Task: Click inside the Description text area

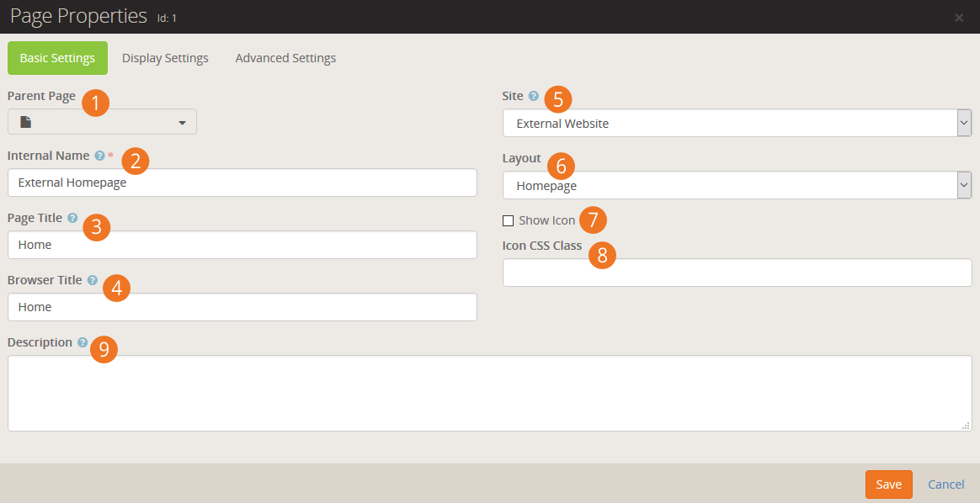Action: [489, 393]
